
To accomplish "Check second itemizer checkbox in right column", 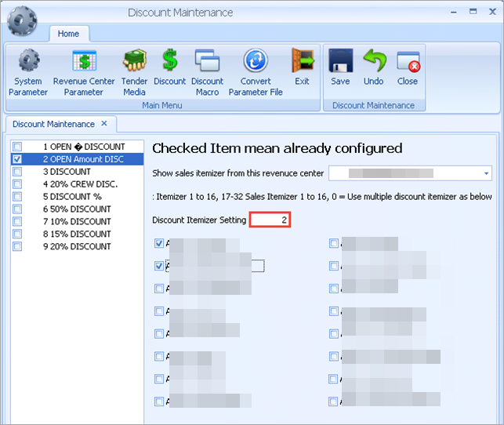I will (x=334, y=266).
